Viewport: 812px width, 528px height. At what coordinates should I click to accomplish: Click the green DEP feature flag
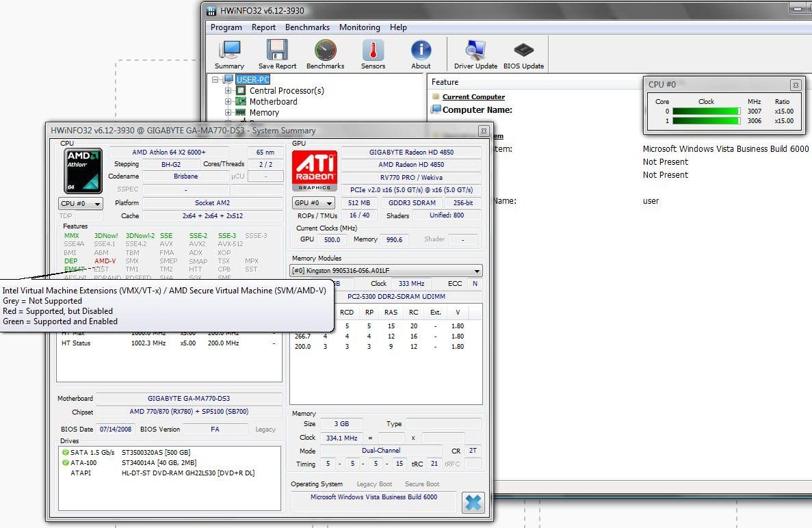point(71,261)
